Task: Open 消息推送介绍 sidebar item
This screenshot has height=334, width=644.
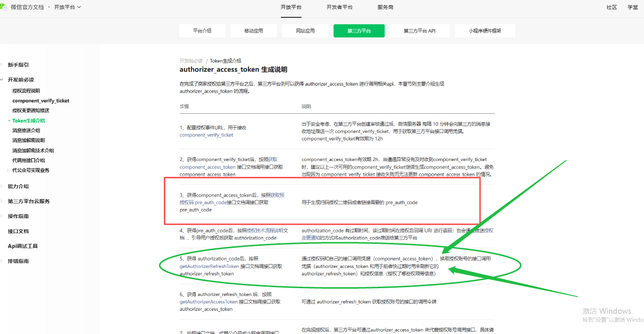Action: tap(26, 131)
